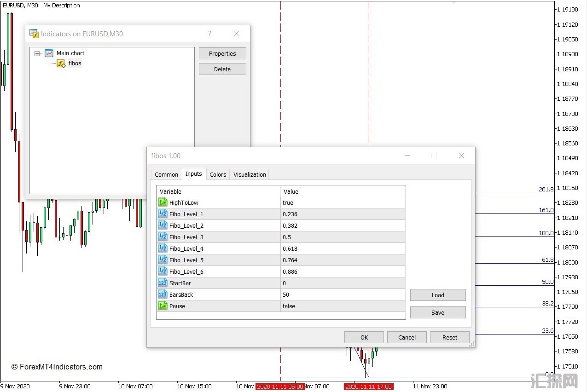The height and width of the screenshot is (392, 587).
Task: Close the fibos 1.00 dialog
Action: pos(461,156)
